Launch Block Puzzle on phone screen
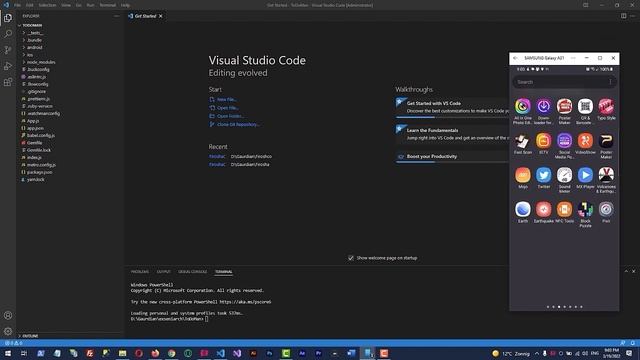 point(585,214)
